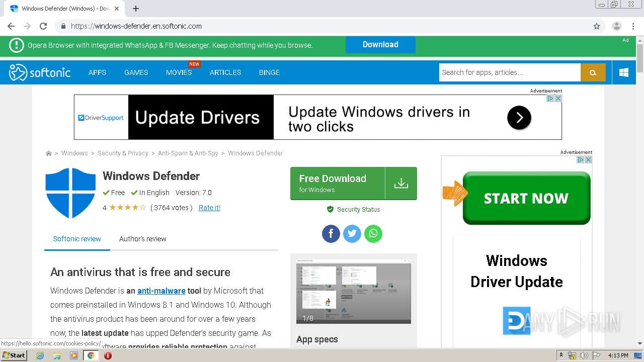
Task: Open a new browser tab
Action: point(136,9)
